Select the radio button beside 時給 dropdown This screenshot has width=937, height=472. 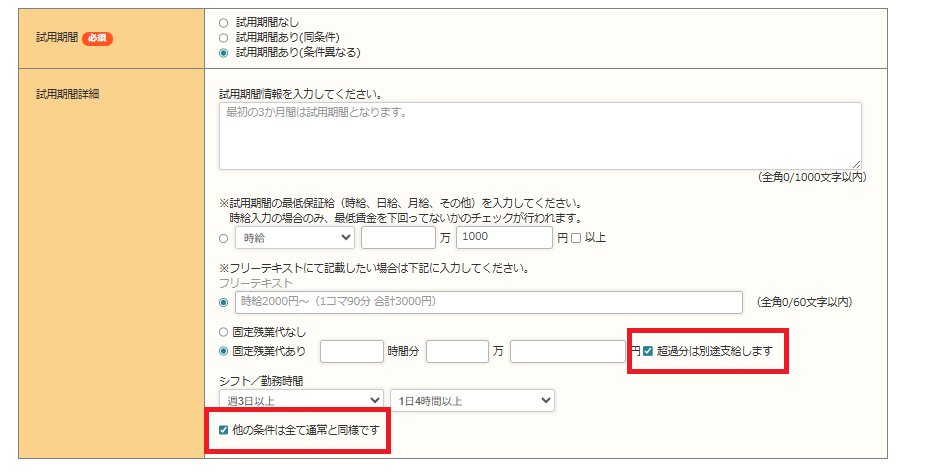pos(223,238)
